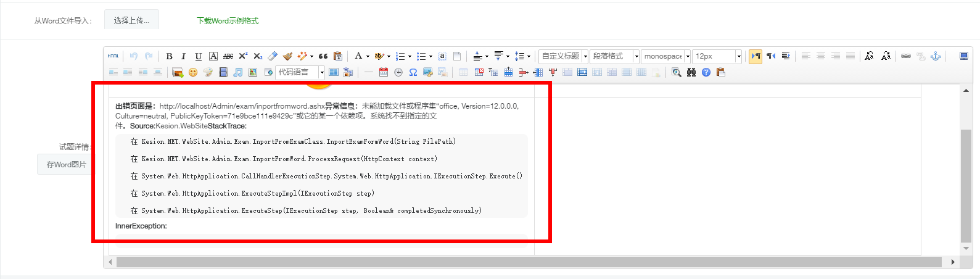Switch to HTML source view

(x=113, y=56)
